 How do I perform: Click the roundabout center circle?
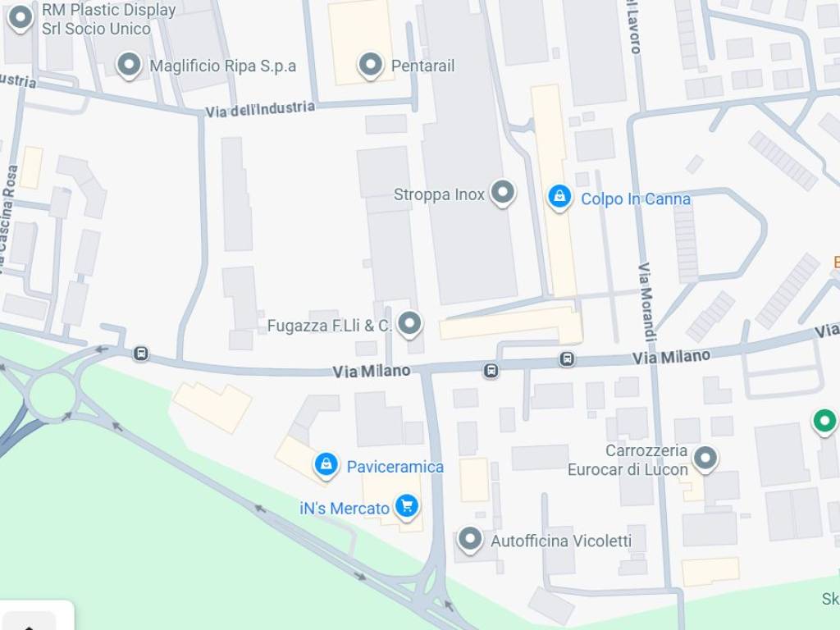52,395
